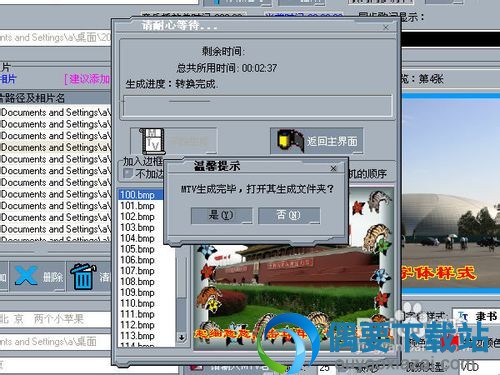Click Yes (是) in the MTV complete dialog
Screen dimensions: 500x375
tap(221, 215)
